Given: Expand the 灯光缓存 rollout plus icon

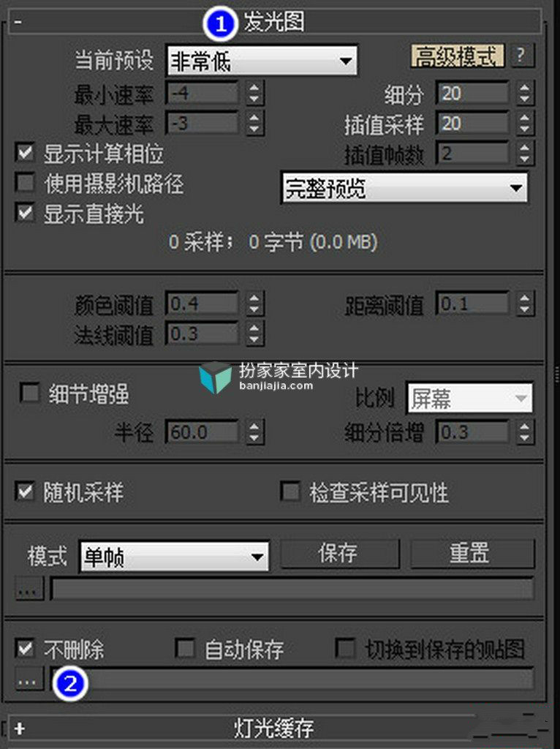Looking at the screenshot, I should pyautogui.click(x=19, y=728).
